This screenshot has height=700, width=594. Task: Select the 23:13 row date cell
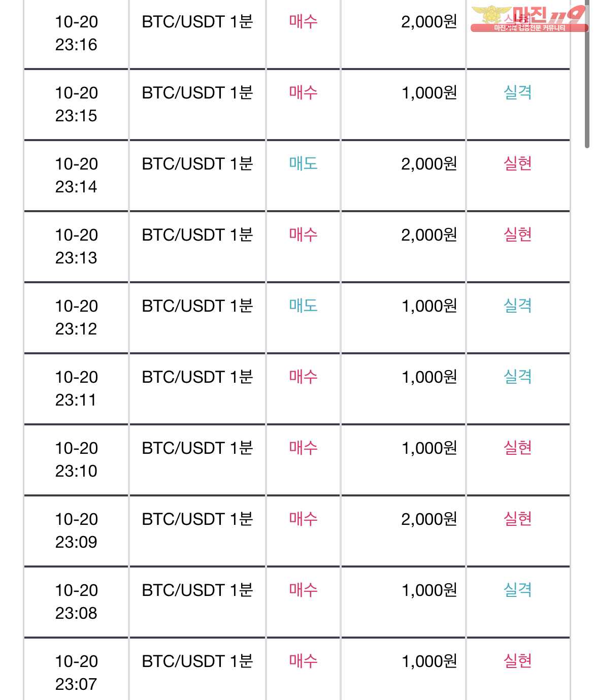(76, 246)
